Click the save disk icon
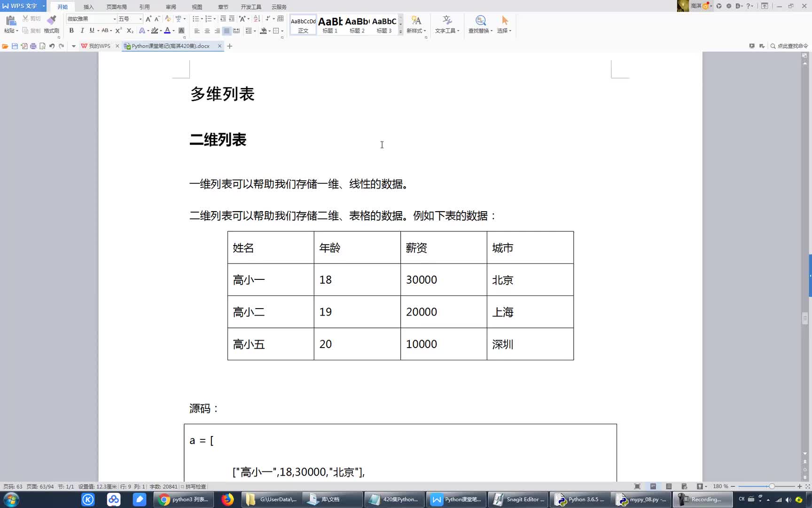The width and height of the screenshot is (812, 508). (15, 46)
